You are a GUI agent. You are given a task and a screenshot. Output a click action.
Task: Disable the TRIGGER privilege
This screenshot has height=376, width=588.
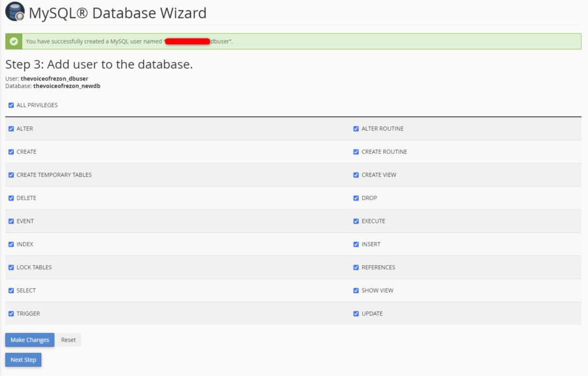click(x=10, y=313)
